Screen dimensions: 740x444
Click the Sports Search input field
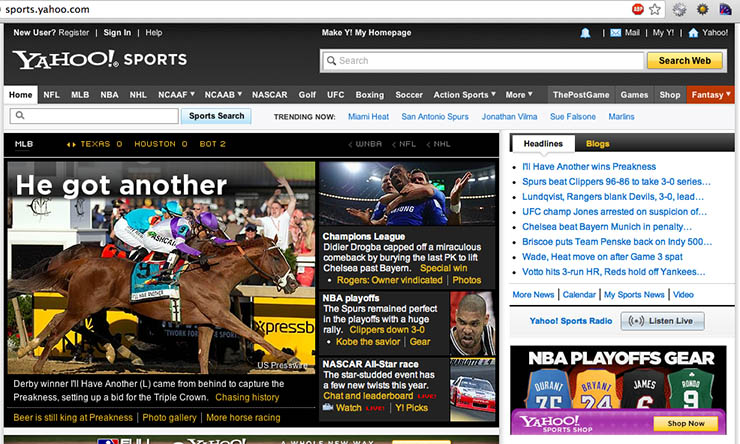tap(94, 116)
